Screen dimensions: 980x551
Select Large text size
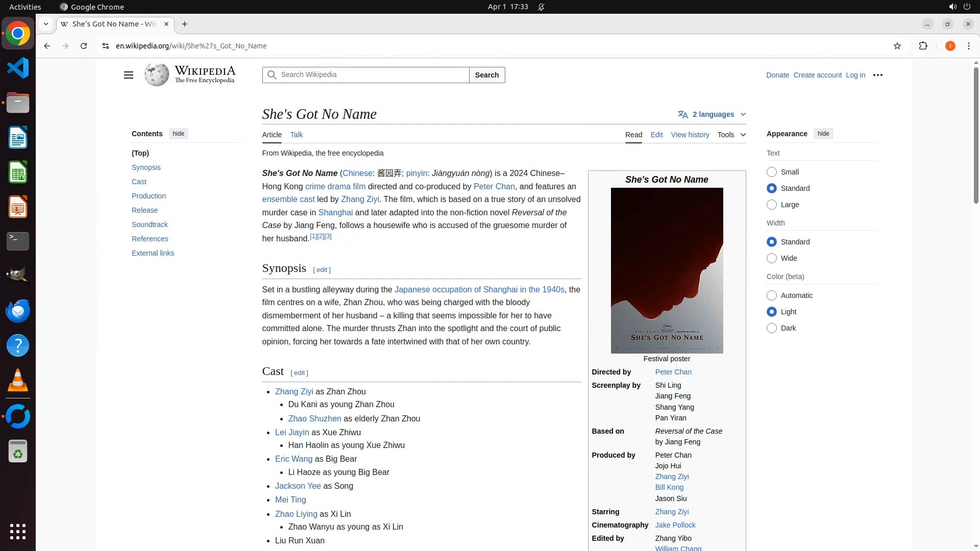772,205
